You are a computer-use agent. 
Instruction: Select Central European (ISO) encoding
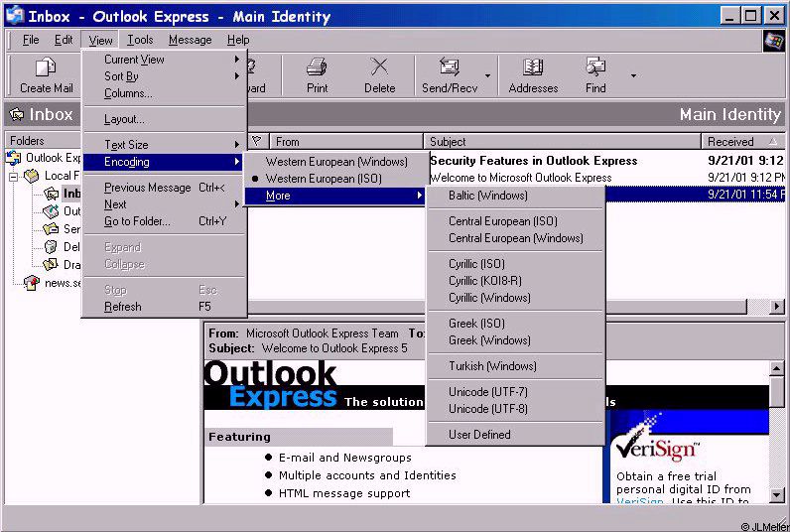[x=515, y=221]
